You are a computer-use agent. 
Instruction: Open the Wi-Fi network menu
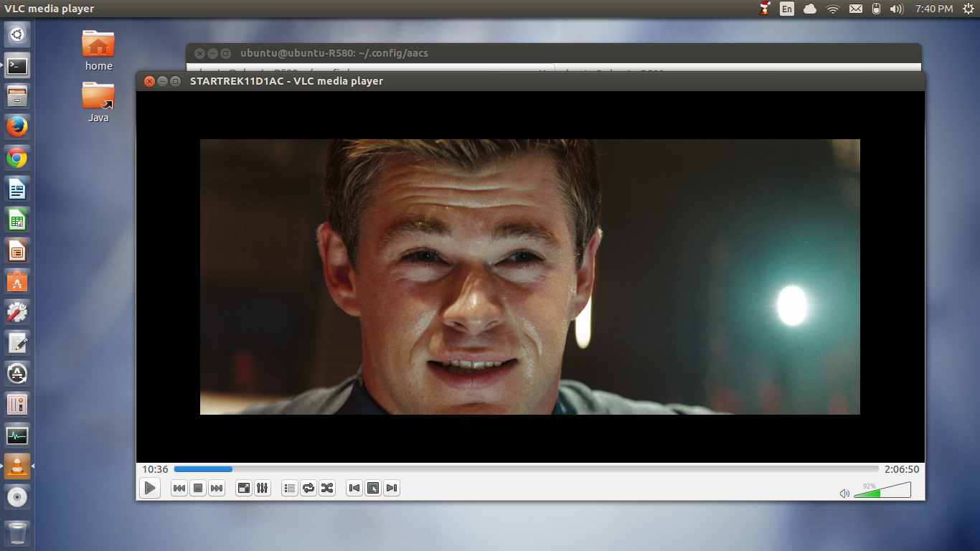(833, 9)
